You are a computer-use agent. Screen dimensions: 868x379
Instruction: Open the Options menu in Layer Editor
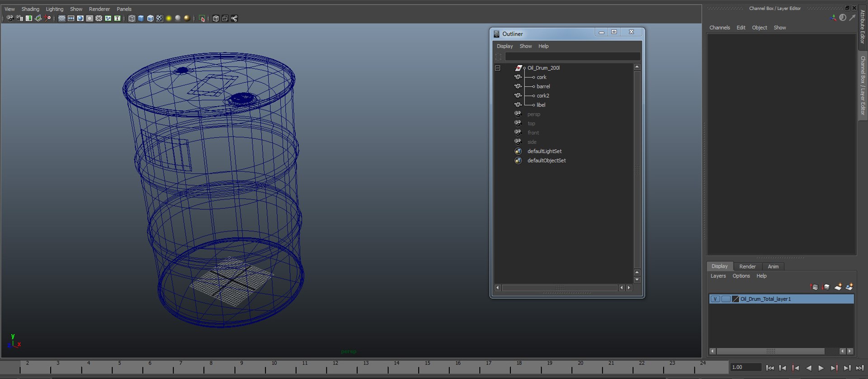coord(741,276)
